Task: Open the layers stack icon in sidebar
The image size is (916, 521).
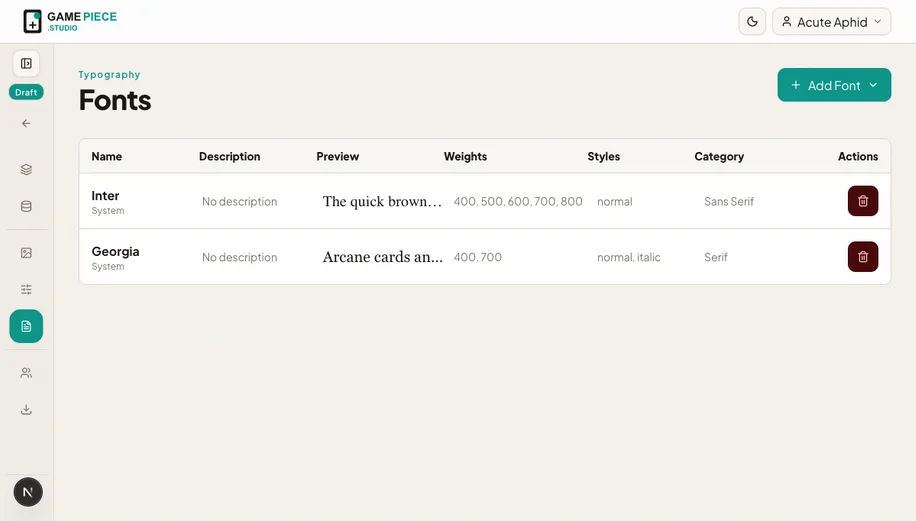Action: click(x=26, y=169)
